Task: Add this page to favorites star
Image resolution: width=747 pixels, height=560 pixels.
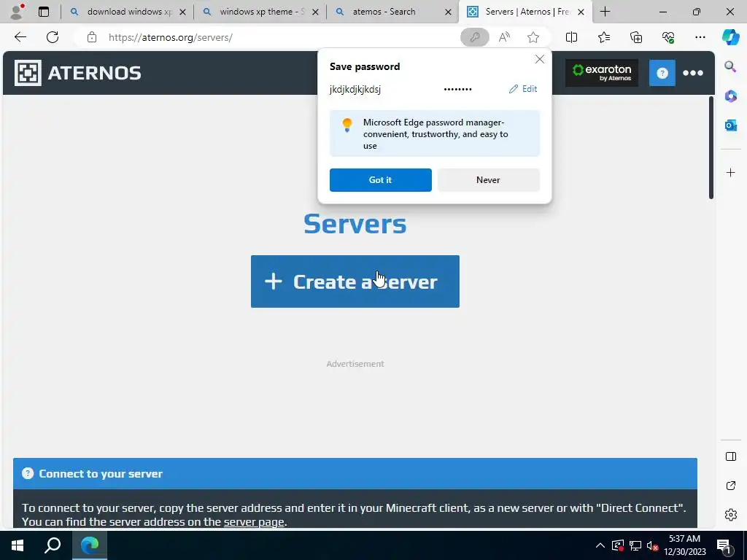Action: 533,37
